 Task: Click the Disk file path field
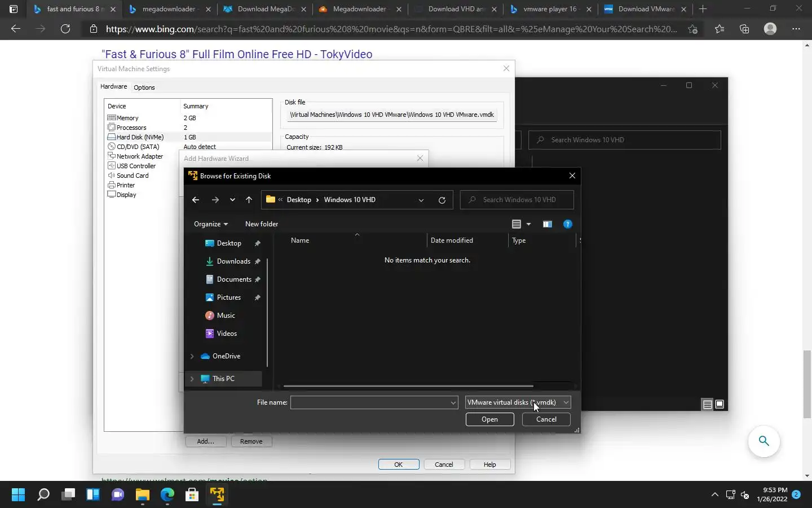[392, 115]
